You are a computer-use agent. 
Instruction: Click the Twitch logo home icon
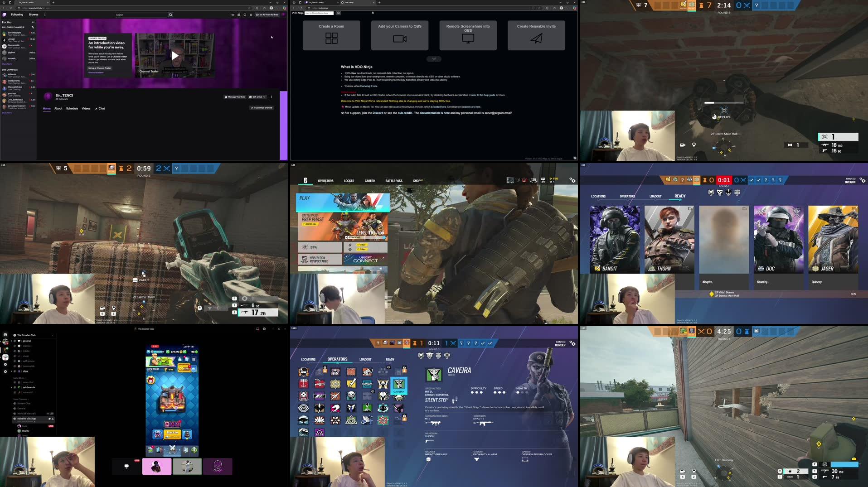(x=5, y=14)
